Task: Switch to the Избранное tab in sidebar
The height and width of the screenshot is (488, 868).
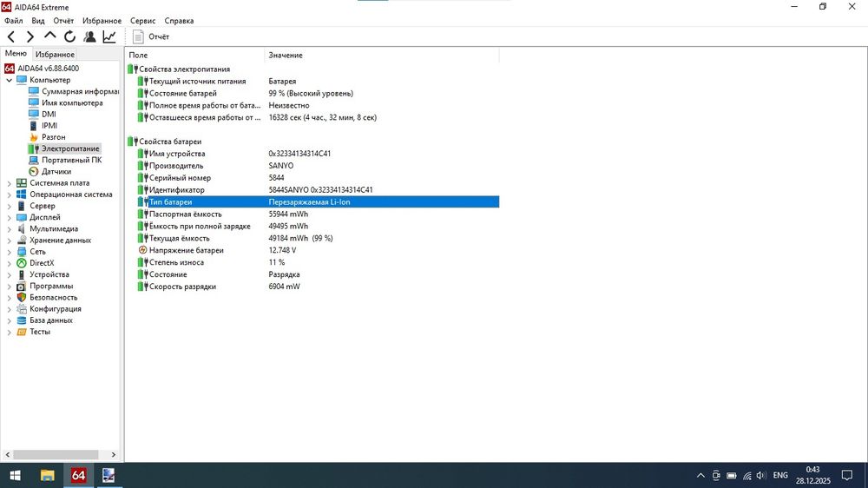Action: click(x=55, y=55)
